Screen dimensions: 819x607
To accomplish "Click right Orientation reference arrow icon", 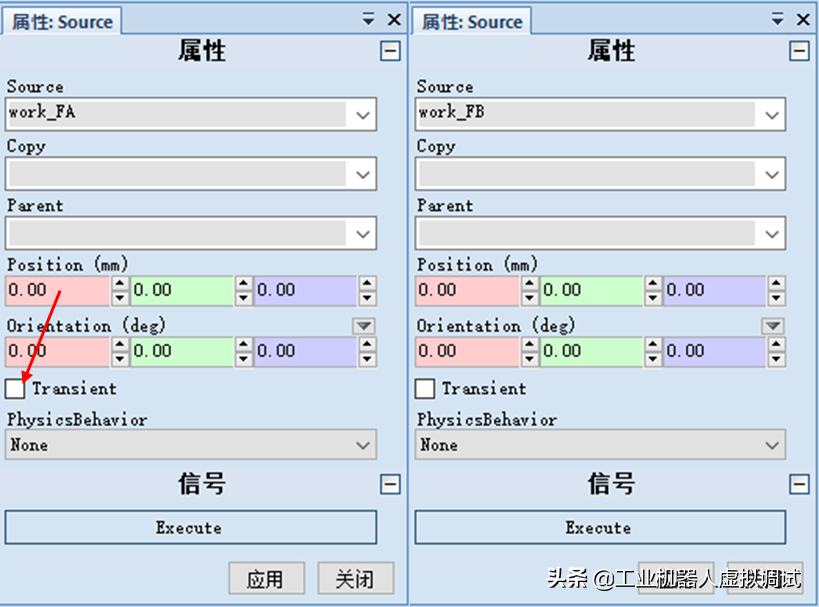I will click(x=772, y=326).
